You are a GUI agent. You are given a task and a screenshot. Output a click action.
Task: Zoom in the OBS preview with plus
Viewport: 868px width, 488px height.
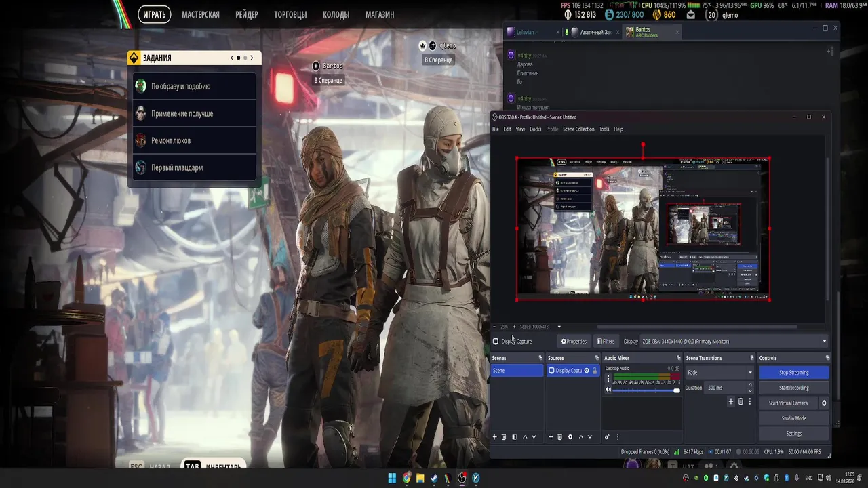pos(514,327)
